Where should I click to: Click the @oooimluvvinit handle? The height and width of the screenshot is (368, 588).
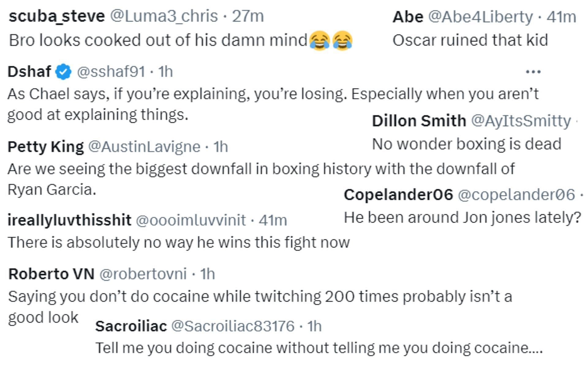(x=190, y=220)
